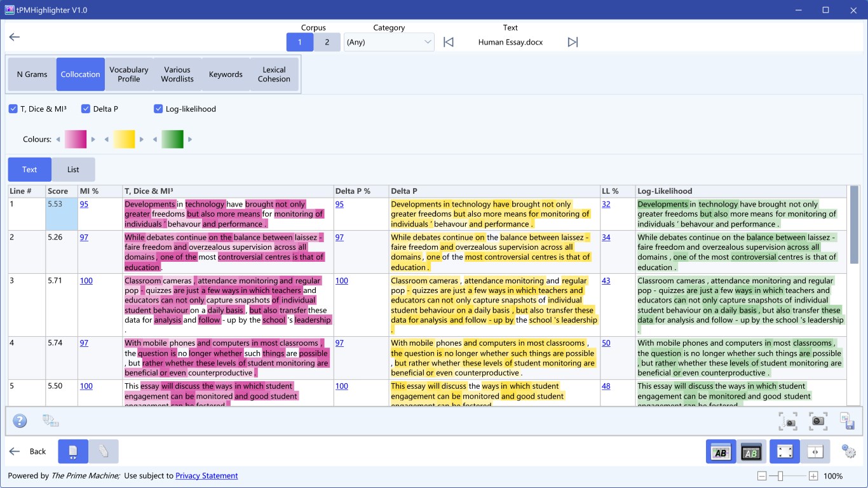Image resolution: width=868 pixels, height=488 pixels.
Task: Cycle pink colour to next option
Action: [93, 139]
